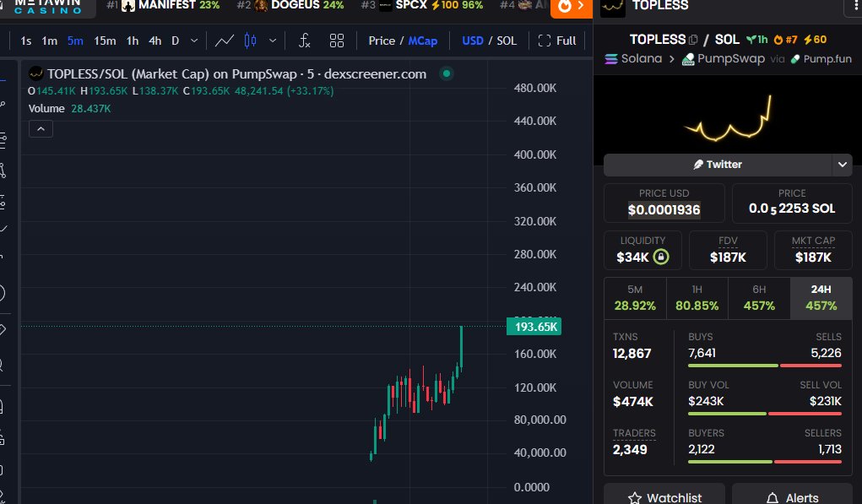Select the 15m timeframe
Screen dimensions: 862x504
pos(105,41)
